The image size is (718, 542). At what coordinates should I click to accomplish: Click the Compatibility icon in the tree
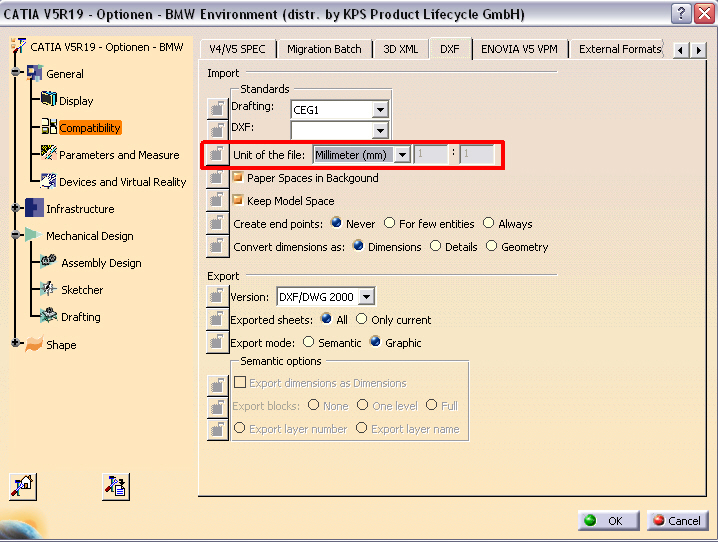coord(49,126)
